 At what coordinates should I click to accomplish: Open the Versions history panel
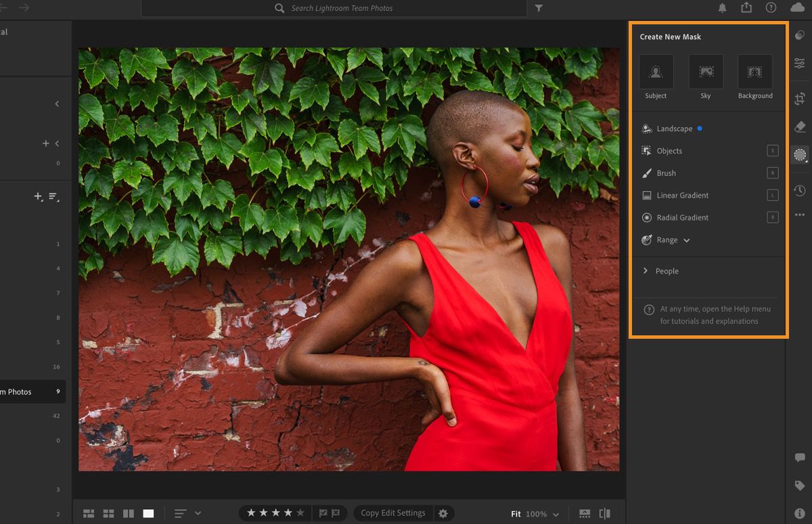click(799, 190)
